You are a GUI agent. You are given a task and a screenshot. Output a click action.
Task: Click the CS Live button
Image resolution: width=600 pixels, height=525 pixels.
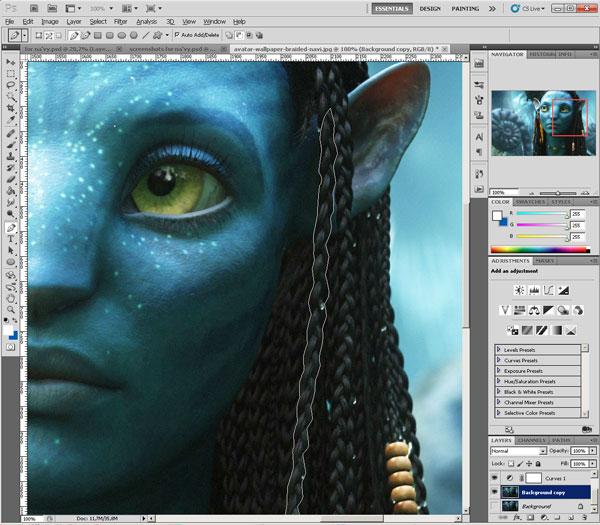(527, 8)
